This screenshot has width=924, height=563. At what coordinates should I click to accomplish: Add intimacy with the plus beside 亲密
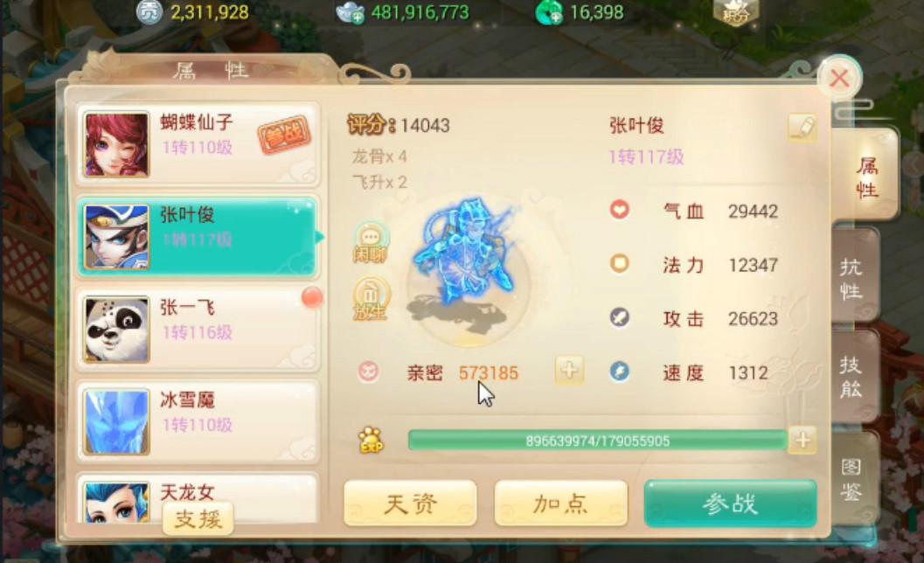click(x=569, y=371)
